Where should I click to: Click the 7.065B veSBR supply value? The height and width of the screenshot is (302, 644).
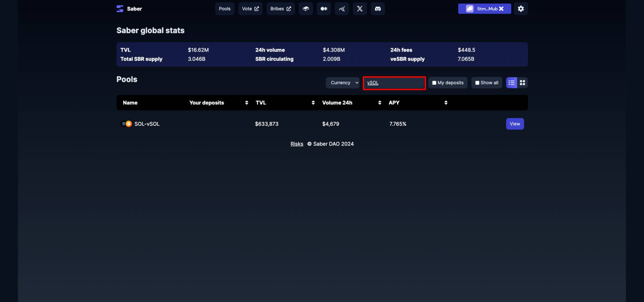point(466,59)
